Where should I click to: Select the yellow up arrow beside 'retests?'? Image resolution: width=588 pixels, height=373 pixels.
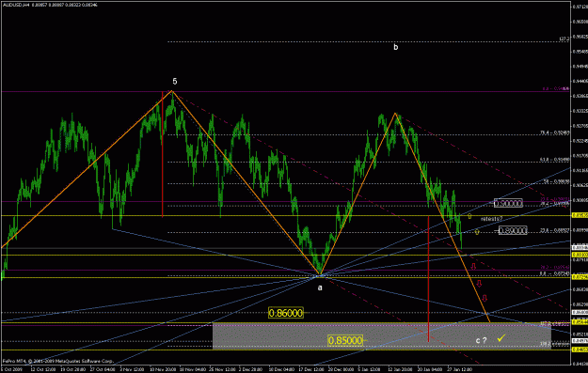click(x=469, y=216)
